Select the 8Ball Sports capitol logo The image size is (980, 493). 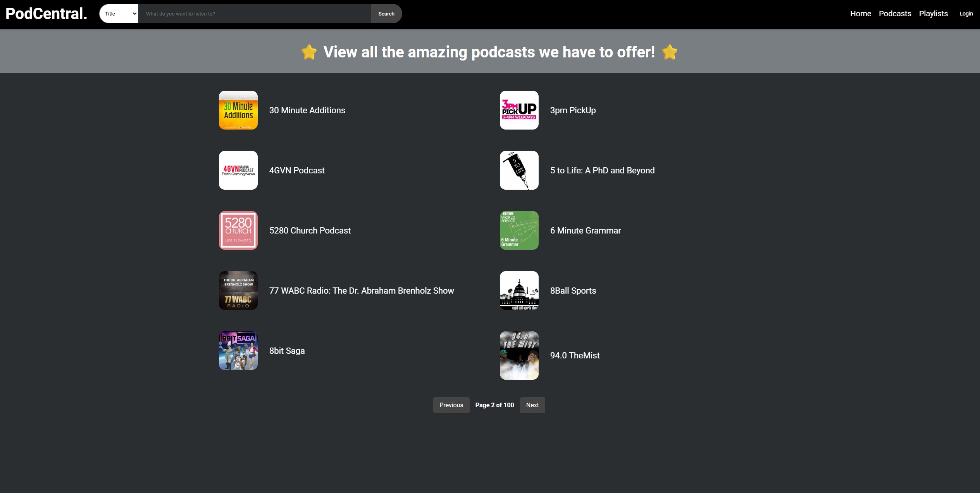pyautogui.click(x=519, y=291)
